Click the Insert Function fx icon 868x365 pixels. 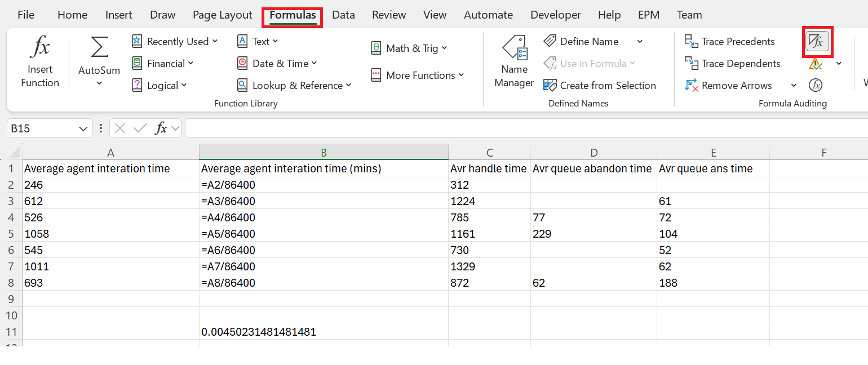[x=39, y=46]
